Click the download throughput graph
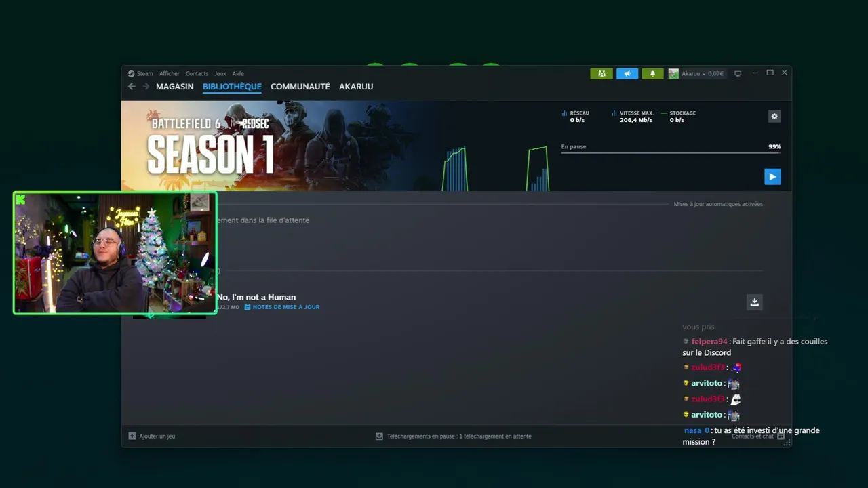Viewport: 868px width, 488px height. tap(496, 168)
